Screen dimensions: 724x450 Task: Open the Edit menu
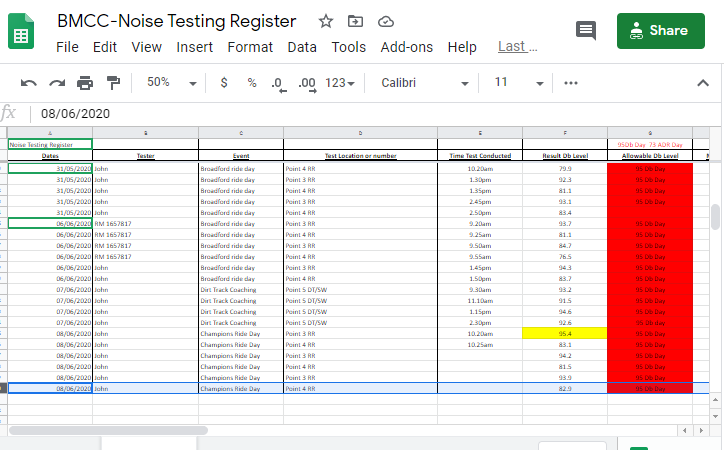coord(105,47)
